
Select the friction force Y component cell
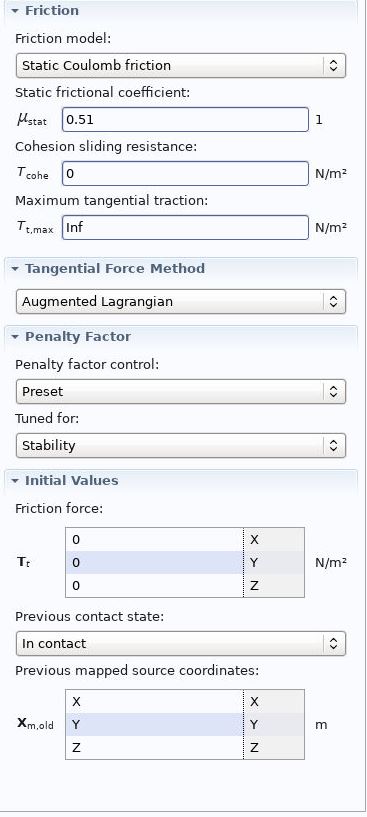(x=154, y=563)
